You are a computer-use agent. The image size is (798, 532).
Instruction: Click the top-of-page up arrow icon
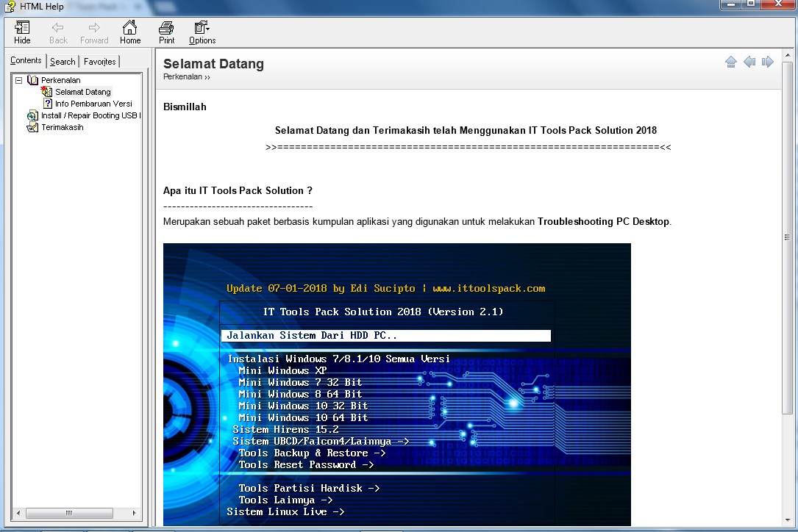tap(731, 62)
